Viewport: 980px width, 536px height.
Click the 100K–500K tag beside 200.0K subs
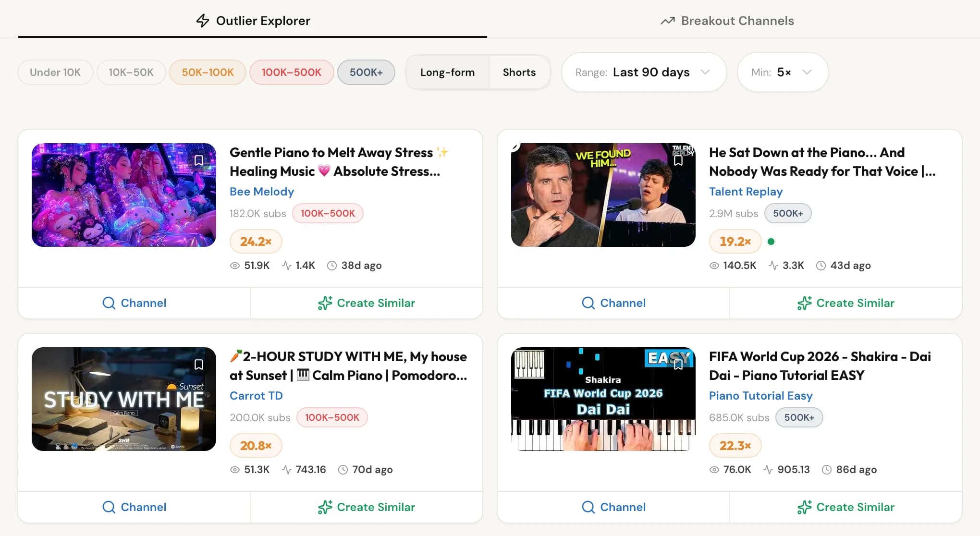[x=332, y=417]
